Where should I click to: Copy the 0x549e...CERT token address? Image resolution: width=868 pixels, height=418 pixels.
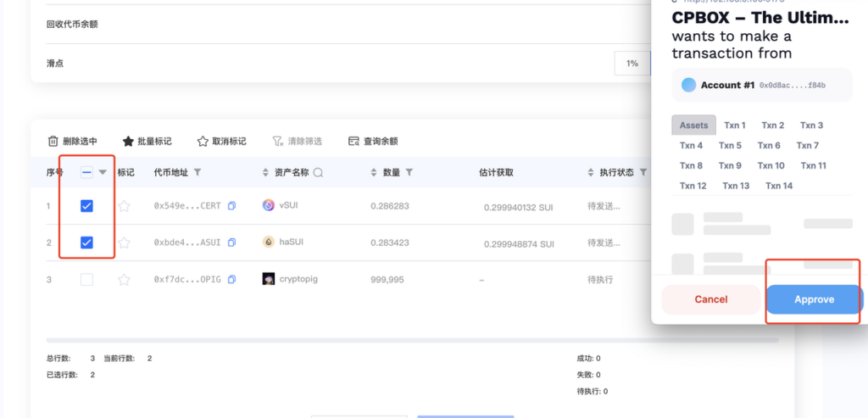click(x=232, y=206)
